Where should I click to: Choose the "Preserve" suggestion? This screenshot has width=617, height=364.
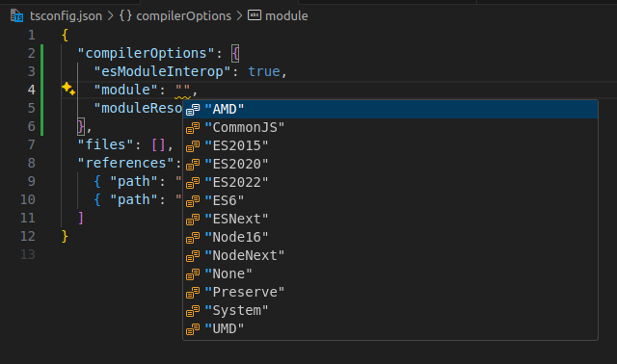[x=390, y=292]
